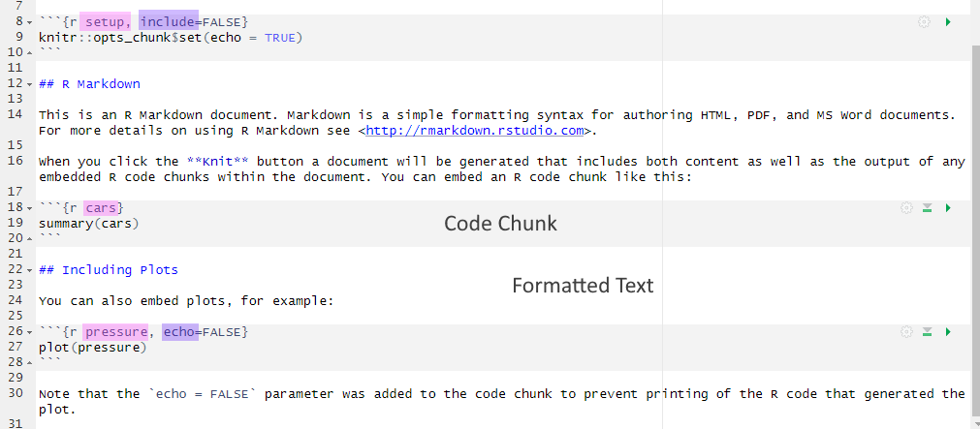Open setup chunk options gear icon
This screenshot has height=429, width=980.
tap(924, 22)
